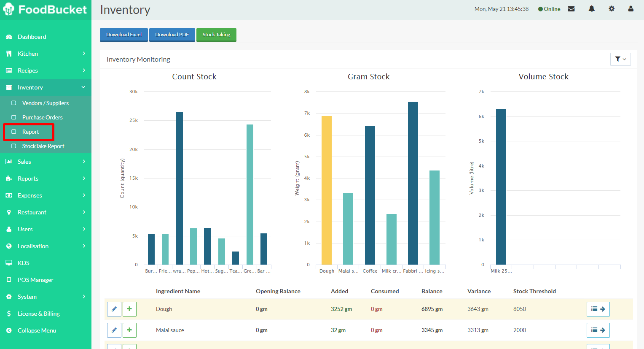Open the Dashboard menu item
The width and height of the screenshot is (644, 349).
[32, 37]
